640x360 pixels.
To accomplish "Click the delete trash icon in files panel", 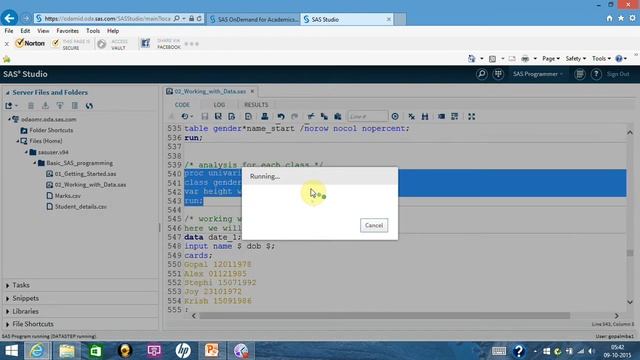I will coord(31,106).
